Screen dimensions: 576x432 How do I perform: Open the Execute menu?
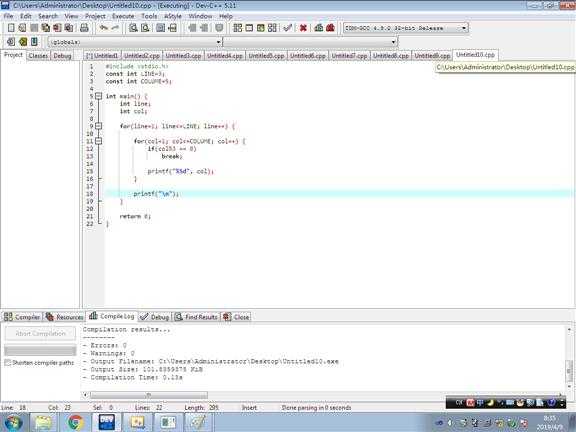tap(123, 16)
